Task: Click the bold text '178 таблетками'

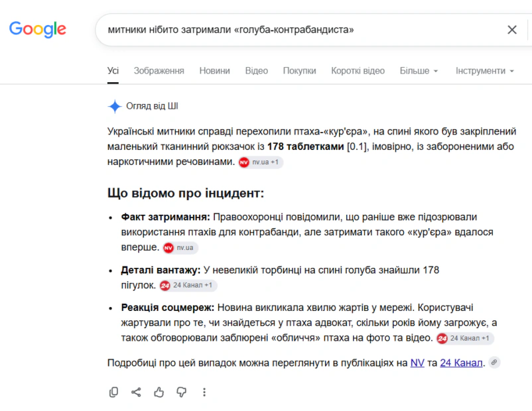Action: click(x=305, y=147)
